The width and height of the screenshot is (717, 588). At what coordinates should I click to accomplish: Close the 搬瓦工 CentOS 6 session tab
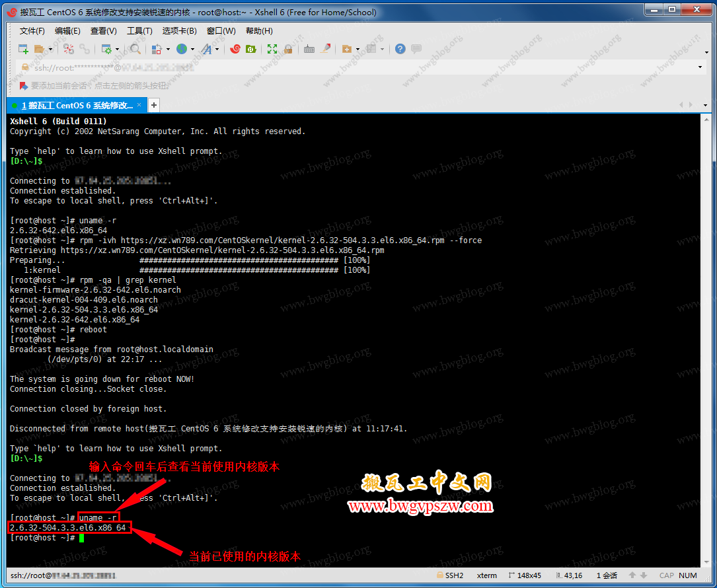point(139,105)
